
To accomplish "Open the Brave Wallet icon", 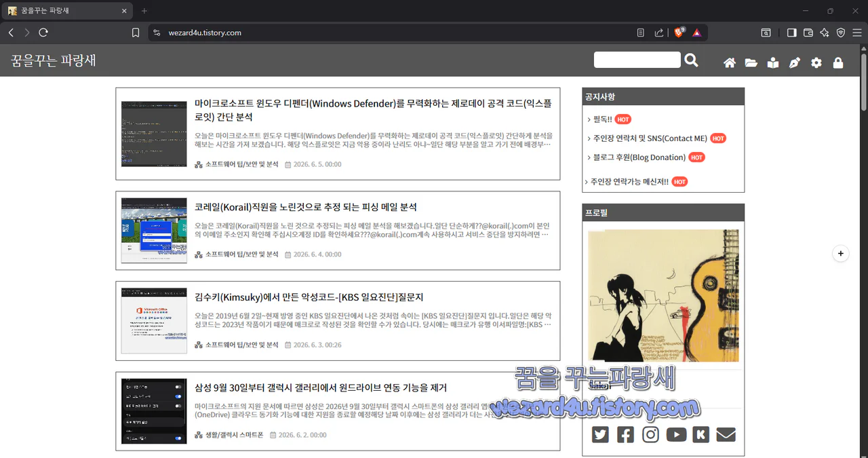I will (808, 33).
